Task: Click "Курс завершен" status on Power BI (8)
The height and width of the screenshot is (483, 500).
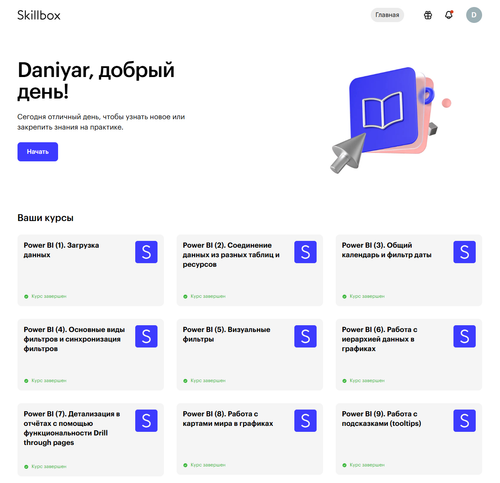Action: pyautogui.click(x=204, y=465)
